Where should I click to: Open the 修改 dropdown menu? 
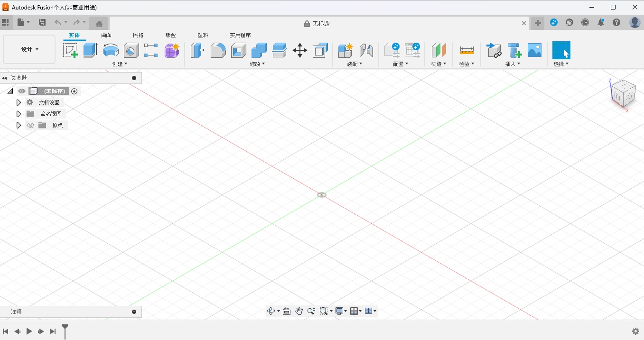click(x=258, y=64)
